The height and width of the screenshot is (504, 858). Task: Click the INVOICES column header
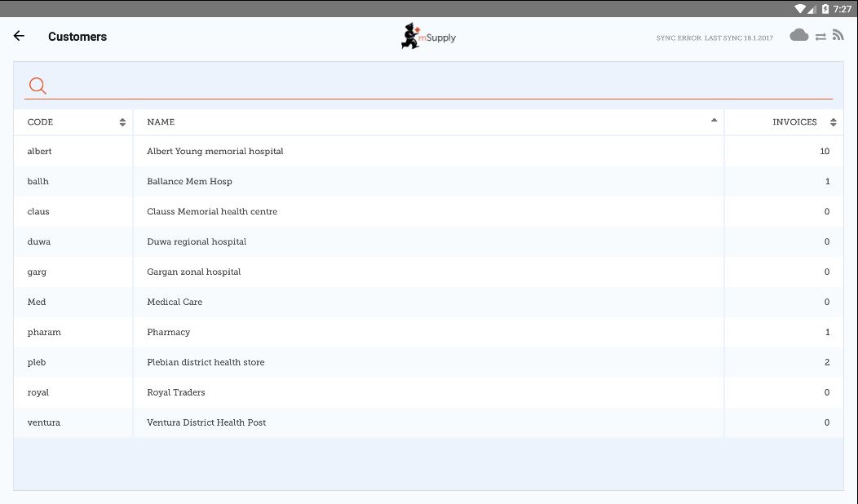coord(784,122)
